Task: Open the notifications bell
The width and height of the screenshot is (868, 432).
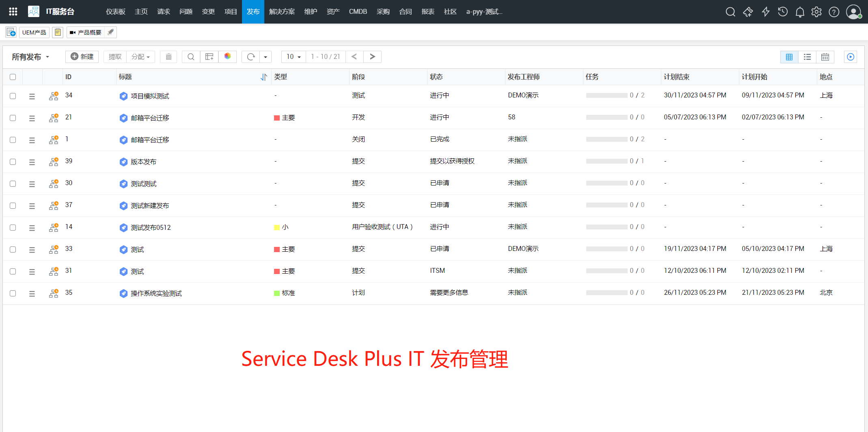Action: [800, 12]
